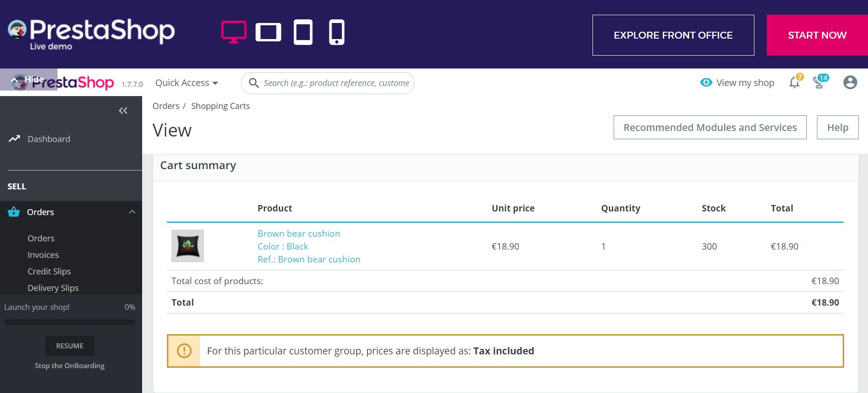Open the Brown bear cushion link
Screen dimensions: 868x393
(299, 234)
